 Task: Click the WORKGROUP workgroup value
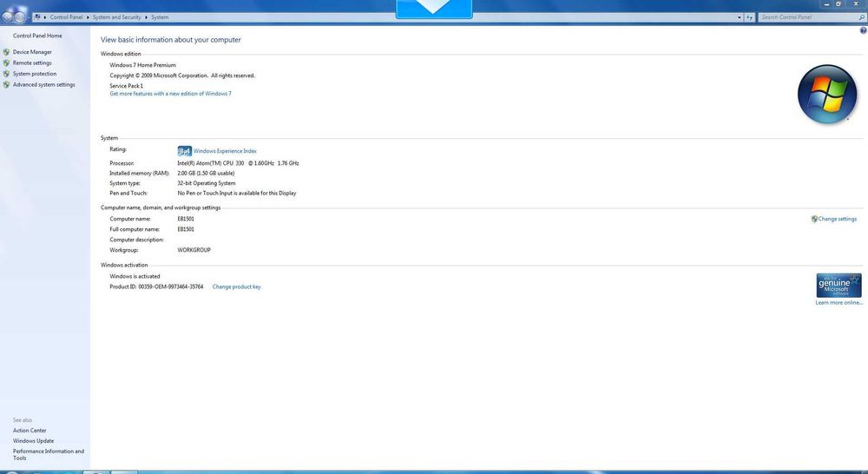(194, 250)
